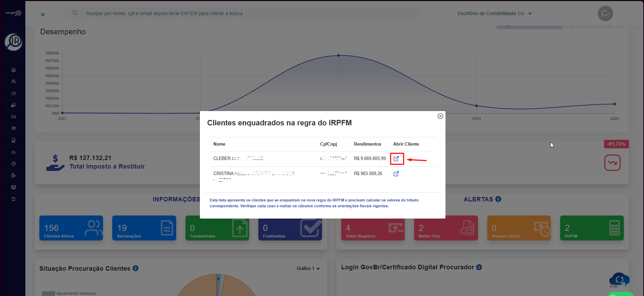Open the sidebar book-and-calculator icon
644x296 pixels.
coord(14,105)
